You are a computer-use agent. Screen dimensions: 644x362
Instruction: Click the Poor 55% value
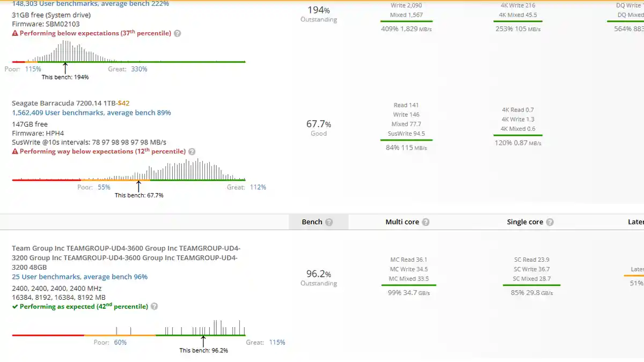pos(104,187)
